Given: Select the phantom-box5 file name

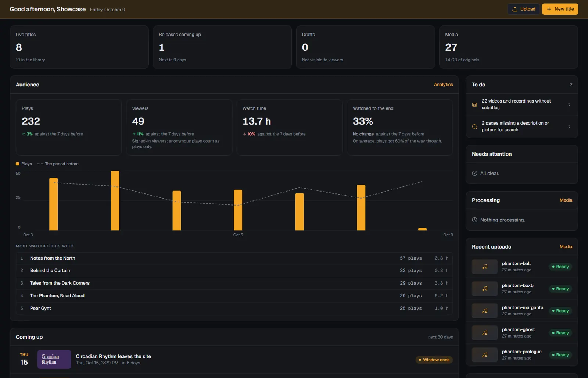Looking at the screenshot, I should 517,286.
